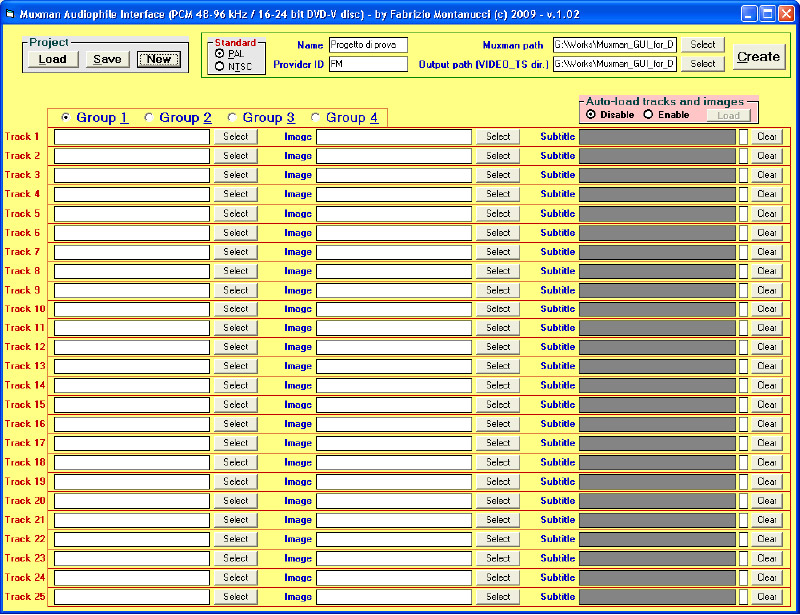Start a New project
The height and width of the screenshot is (615, 800).
click(158, 59)
